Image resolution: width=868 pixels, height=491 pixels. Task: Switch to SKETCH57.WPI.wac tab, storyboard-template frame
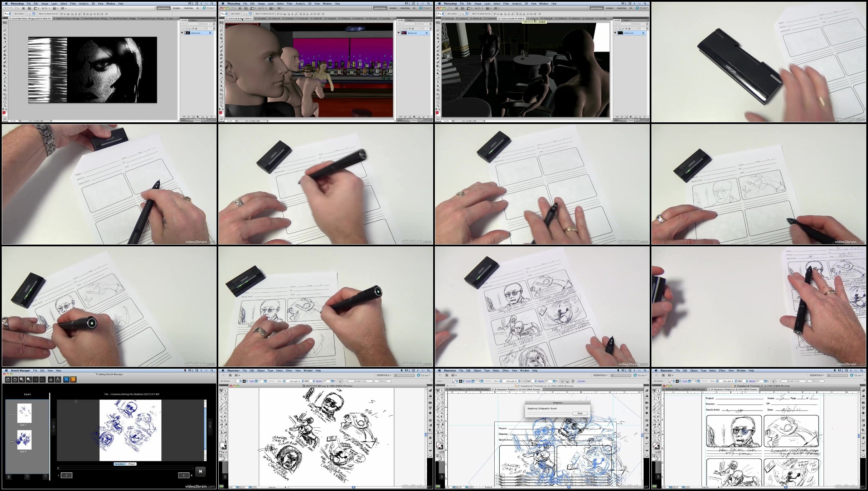click(x=684, y=389)
